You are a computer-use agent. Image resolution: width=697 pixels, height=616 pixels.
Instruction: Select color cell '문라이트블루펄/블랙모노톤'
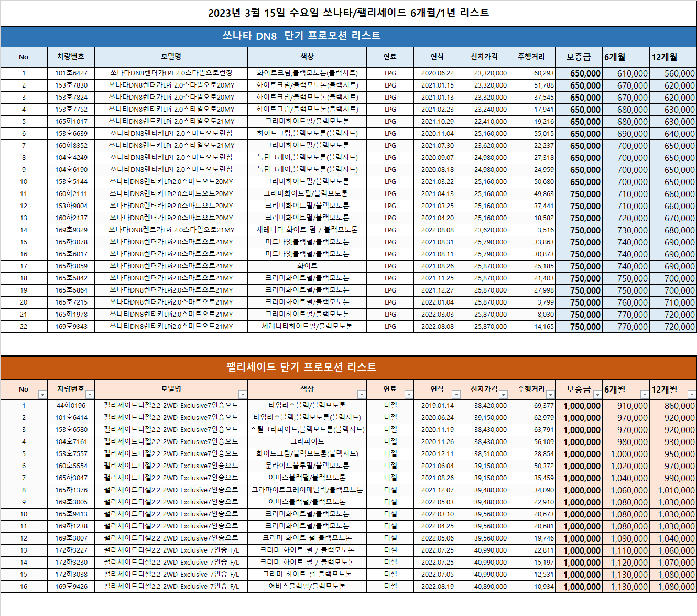click(307, 466)
